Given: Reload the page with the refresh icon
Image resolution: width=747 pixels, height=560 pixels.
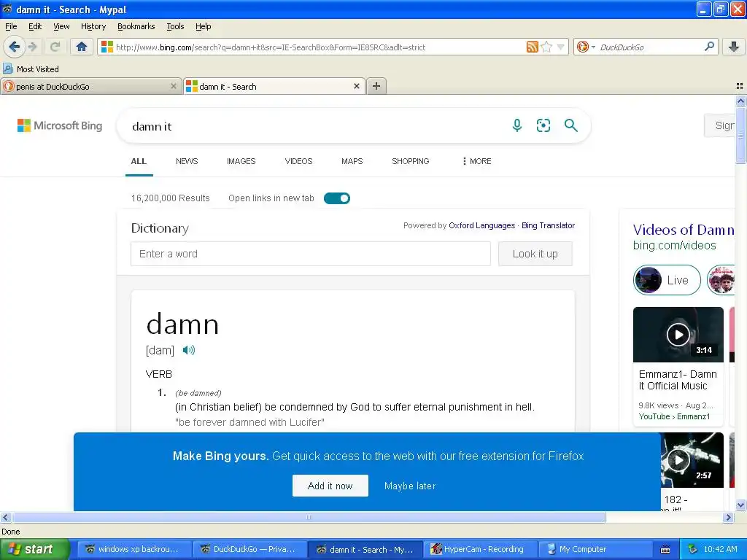Looking at the screenshot, I should tap(55, 47).
